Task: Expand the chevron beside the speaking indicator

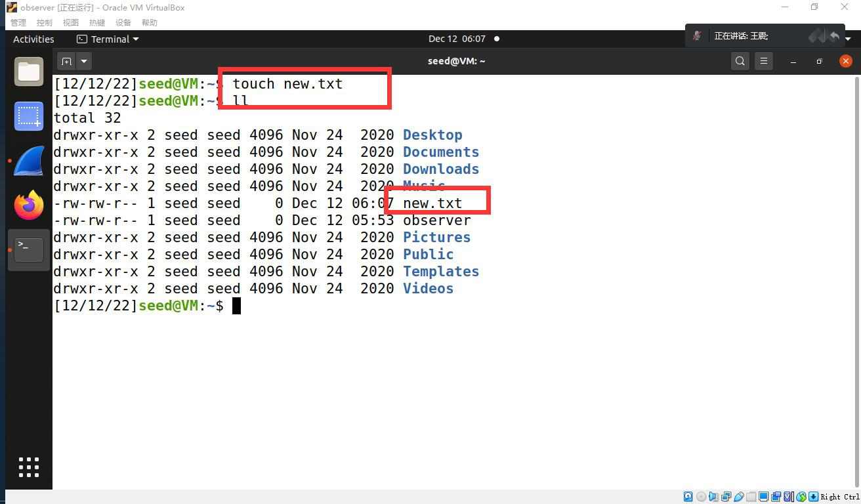Action: pos(848,37)
